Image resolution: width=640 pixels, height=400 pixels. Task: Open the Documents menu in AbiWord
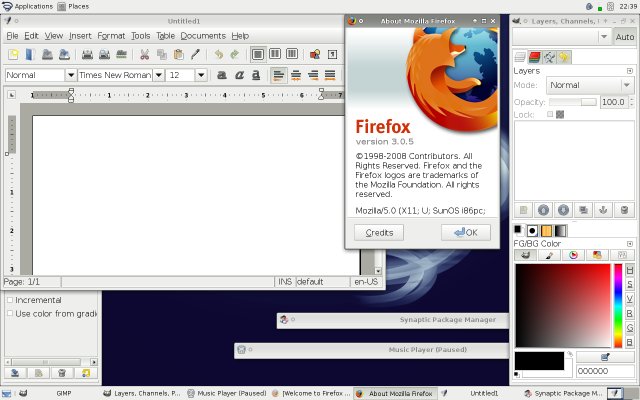coord(203,36)
